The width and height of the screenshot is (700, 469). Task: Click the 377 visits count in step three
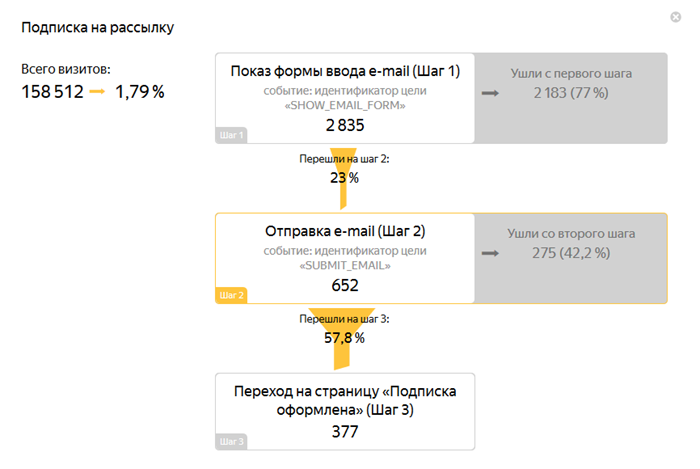tap(345, 432)
